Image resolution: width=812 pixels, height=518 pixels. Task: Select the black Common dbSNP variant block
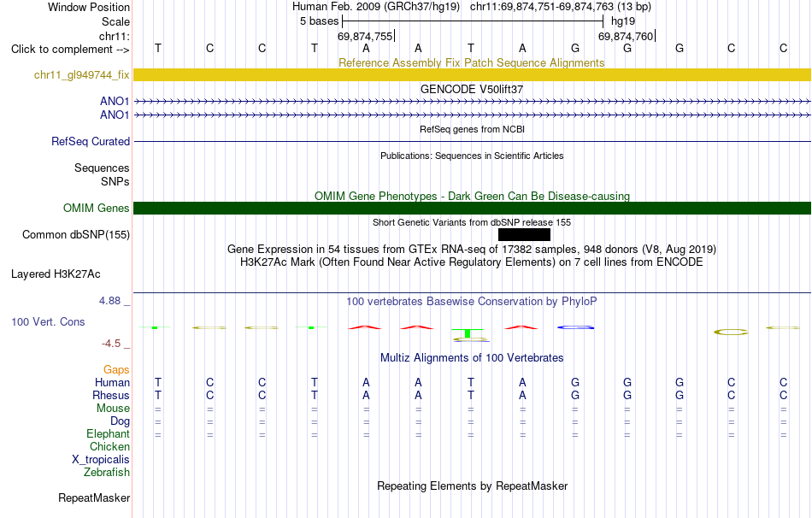click(x=524, y=235)
